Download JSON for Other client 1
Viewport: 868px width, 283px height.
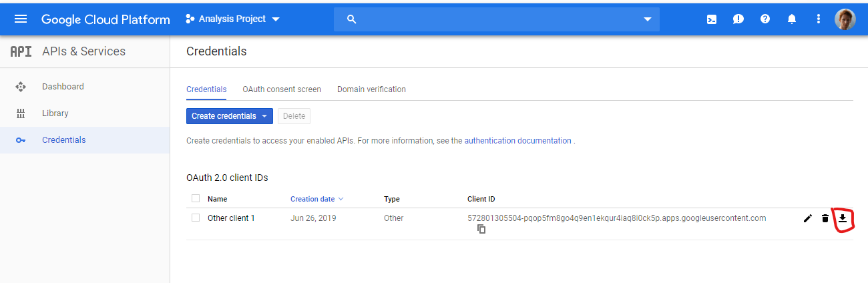pos(843,218)
